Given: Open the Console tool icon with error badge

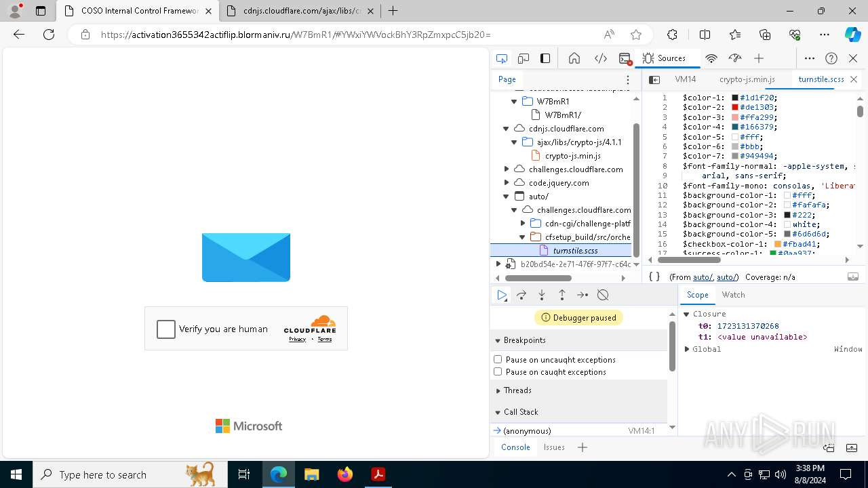Looking at the screenshot, I should coord(625,58).
